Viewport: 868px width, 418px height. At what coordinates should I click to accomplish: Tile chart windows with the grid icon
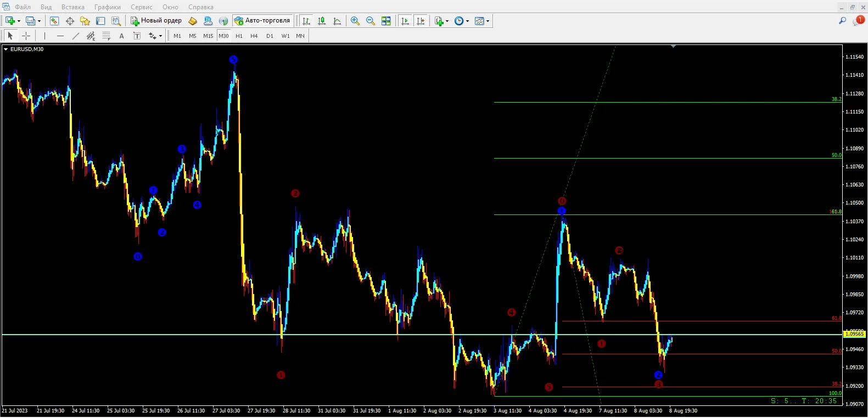pos(386,21)
